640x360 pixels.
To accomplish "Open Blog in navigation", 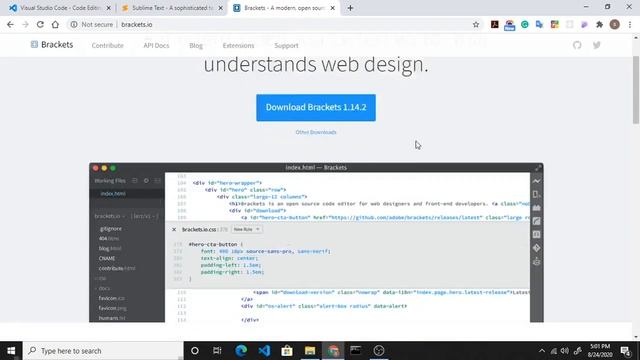I will point(196,45).
